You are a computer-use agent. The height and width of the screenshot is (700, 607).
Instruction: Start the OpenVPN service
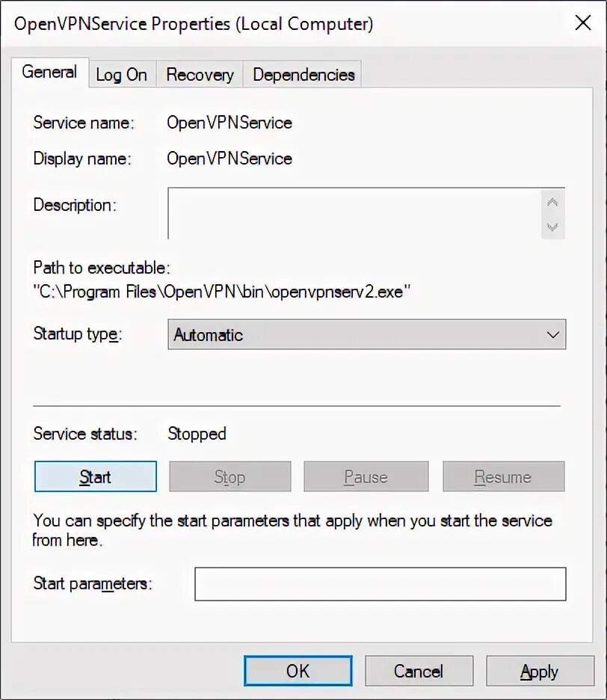[x=96, y=477]
